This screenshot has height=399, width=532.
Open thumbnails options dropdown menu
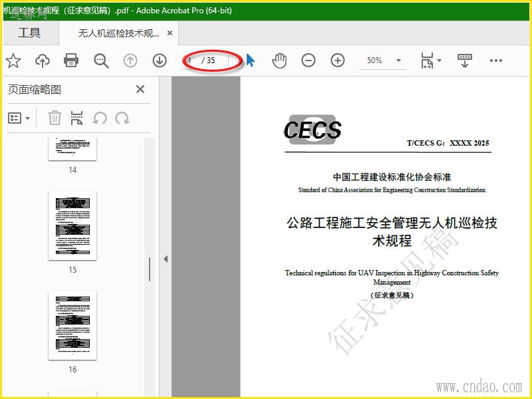(19, 118)
